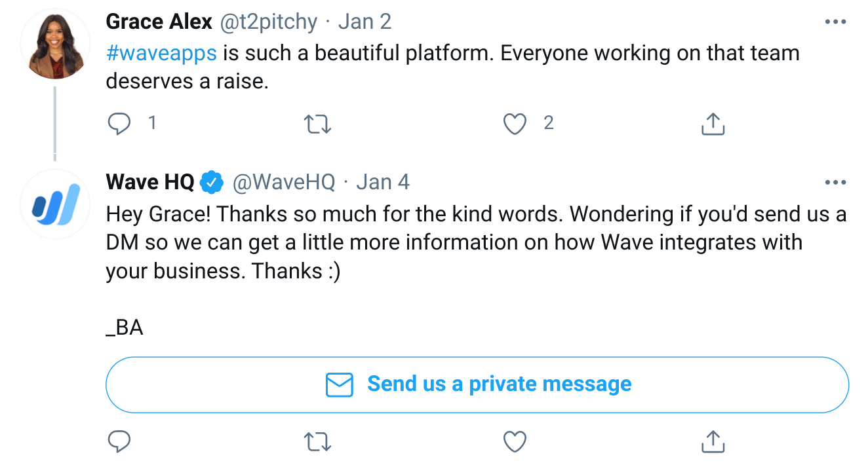Retweet Wave HQ's reply

[319, 442]
